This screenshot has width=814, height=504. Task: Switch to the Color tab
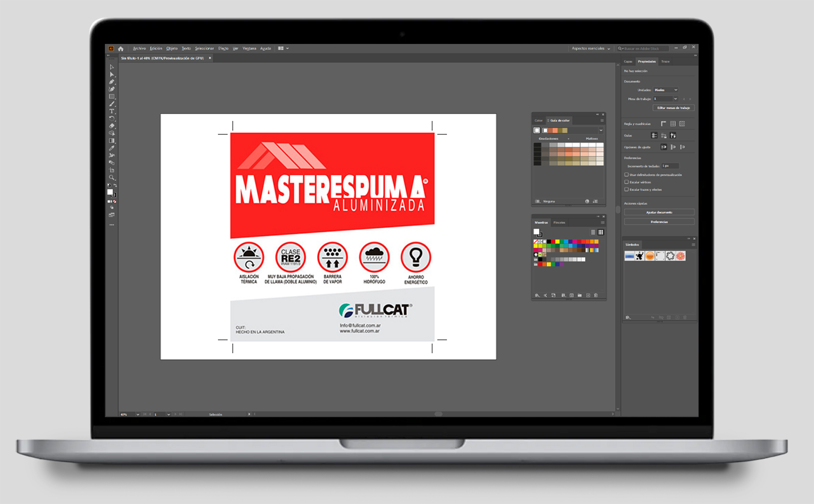click(538, 121)
